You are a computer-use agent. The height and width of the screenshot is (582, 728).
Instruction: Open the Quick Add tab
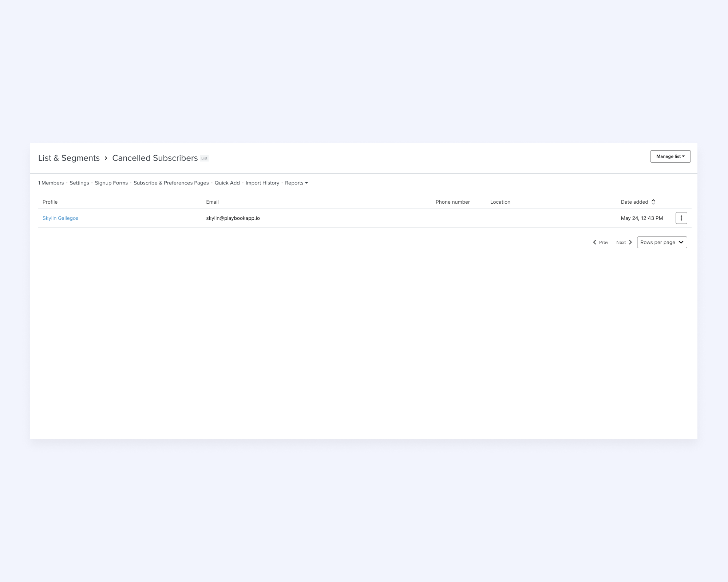click(227, 183)
